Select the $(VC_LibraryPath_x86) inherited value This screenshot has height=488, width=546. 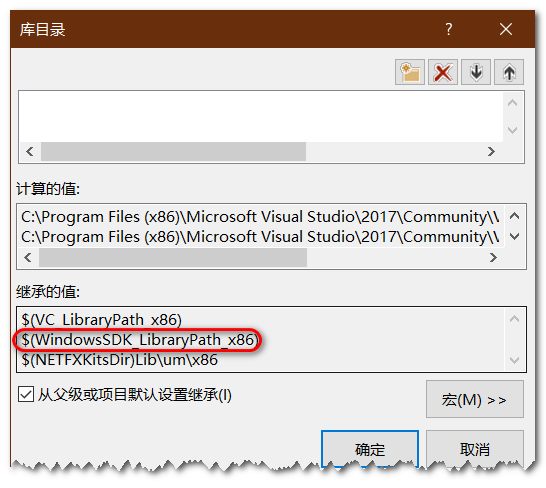coord(101,319)
